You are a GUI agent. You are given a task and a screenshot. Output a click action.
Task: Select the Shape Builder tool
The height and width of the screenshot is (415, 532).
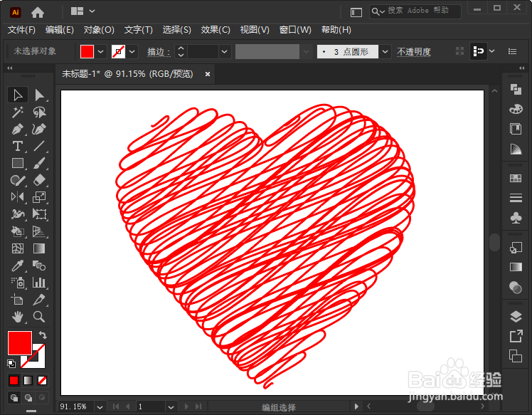(18, 231)
